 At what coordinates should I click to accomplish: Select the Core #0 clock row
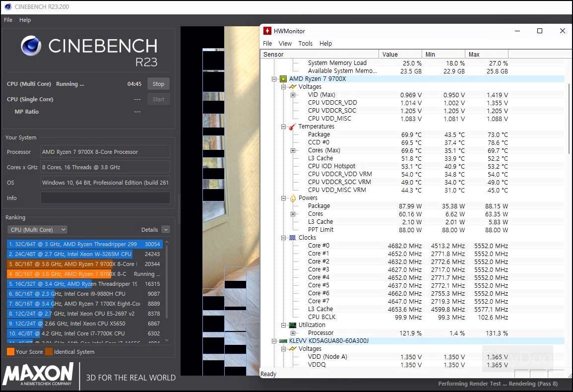point(413,246)
